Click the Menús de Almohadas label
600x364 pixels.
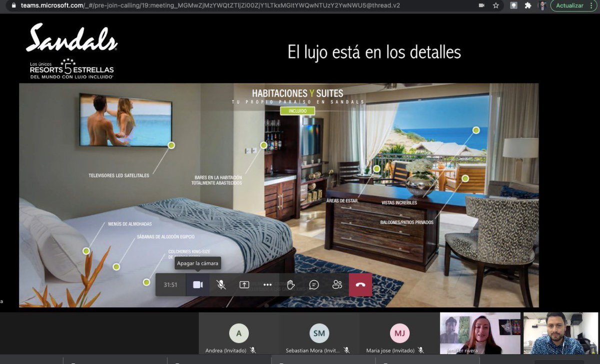(x=130, y=224)
